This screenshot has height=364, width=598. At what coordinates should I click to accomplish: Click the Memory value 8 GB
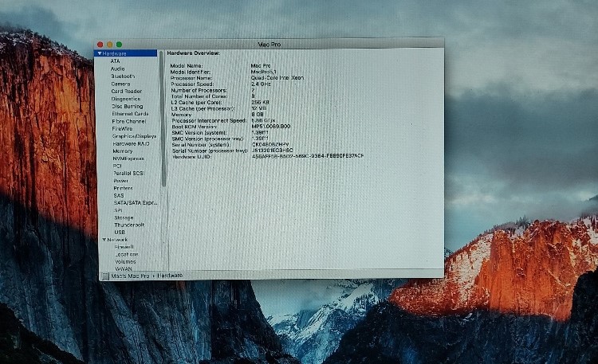[x=258, y=115]
